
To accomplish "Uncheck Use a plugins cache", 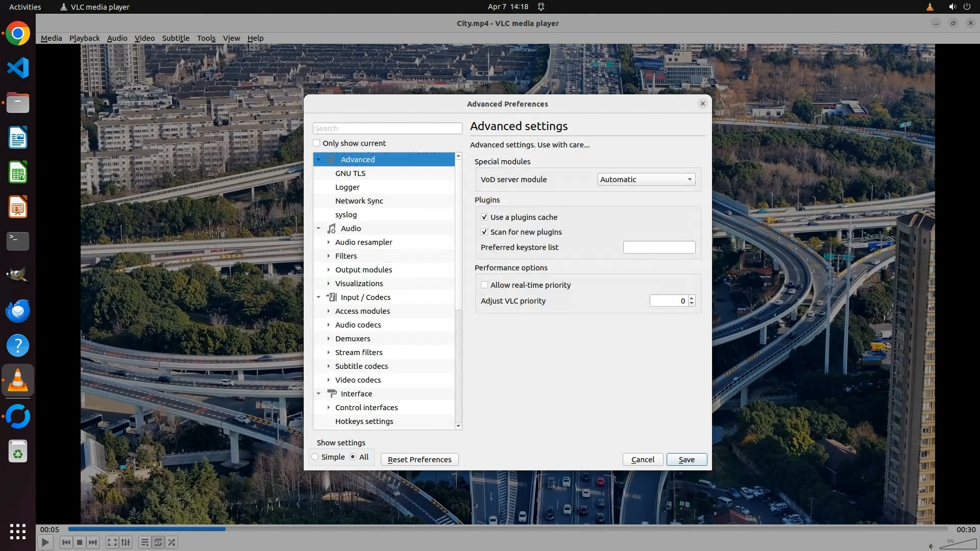I will point(484,217).
